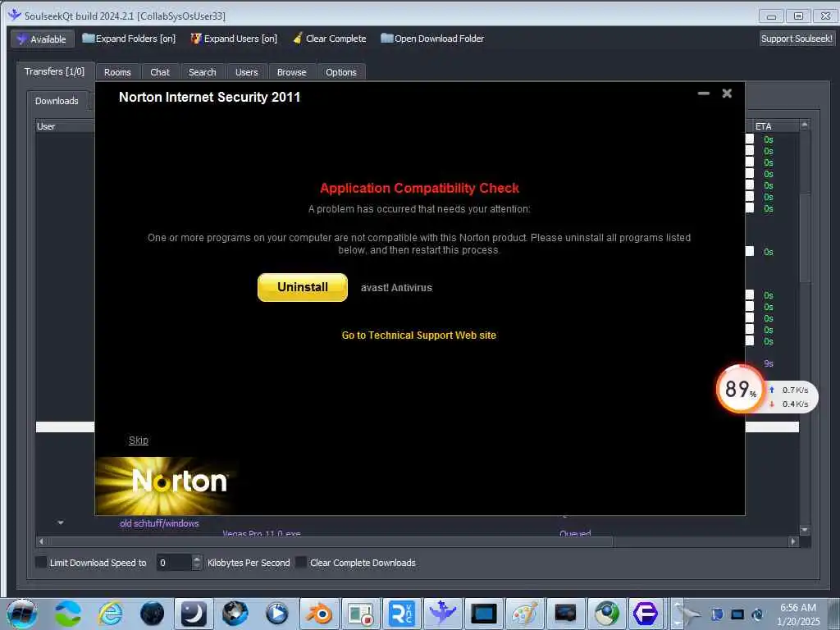Open the screen recorder taskbar icon

pyautogui.click(x=361, y=614)
